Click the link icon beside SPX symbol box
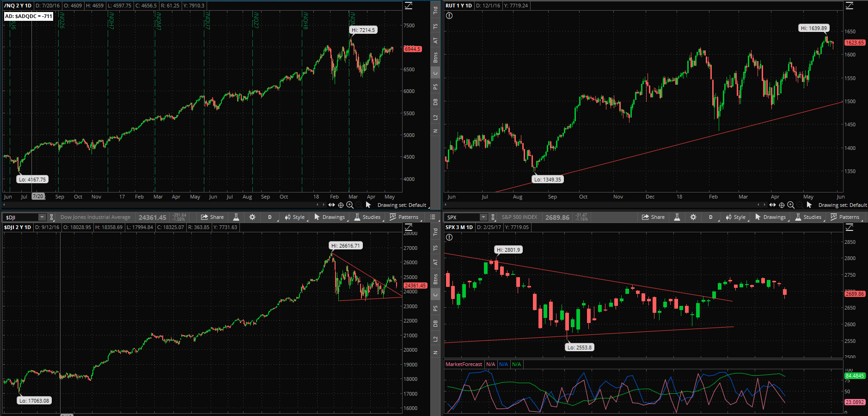The height and width of the screenshot is (416, 868). (x=493, y=217)
